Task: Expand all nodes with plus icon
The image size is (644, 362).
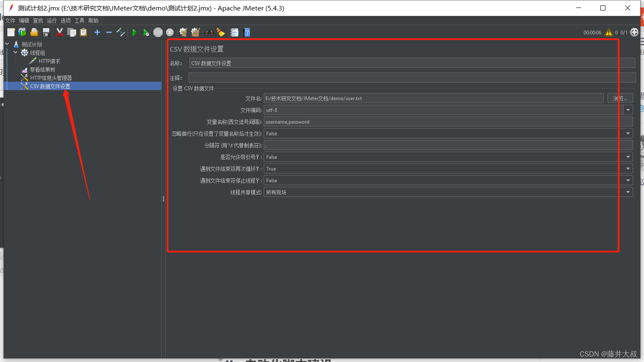Action: click(x=97, y=32)
